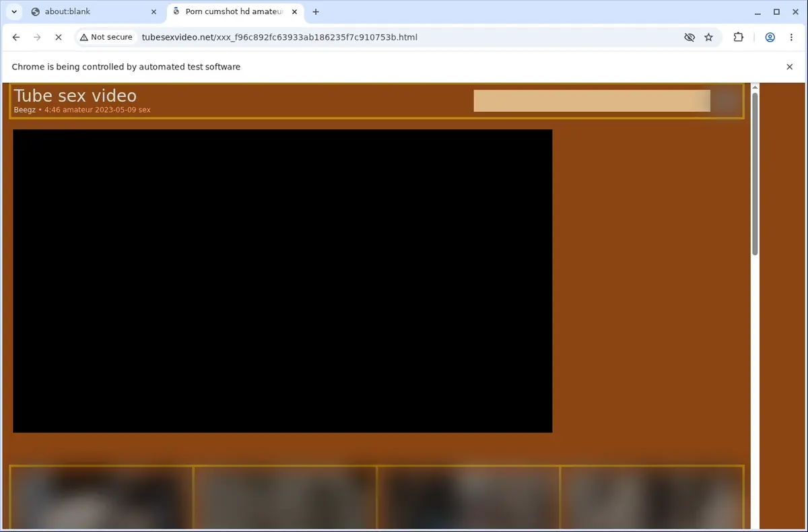808x532 pixels.
Task: Dismiss the automated test software notice
Action: click(790, 67)
